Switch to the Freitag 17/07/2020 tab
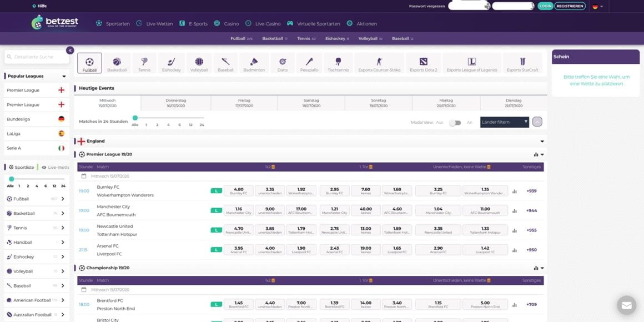Screen dimensions: 644x322 click(x=244, y=103)
